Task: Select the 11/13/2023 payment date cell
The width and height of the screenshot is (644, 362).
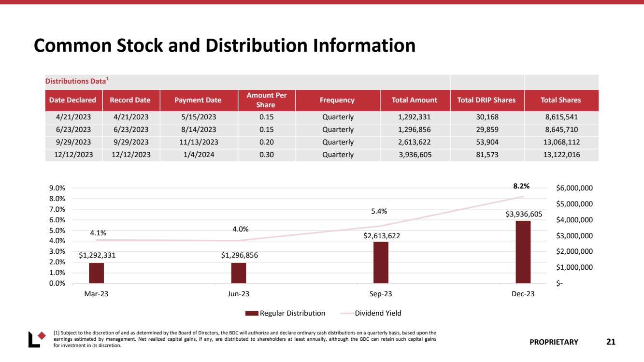Action: pyautogui.click(x=198, y=143)
